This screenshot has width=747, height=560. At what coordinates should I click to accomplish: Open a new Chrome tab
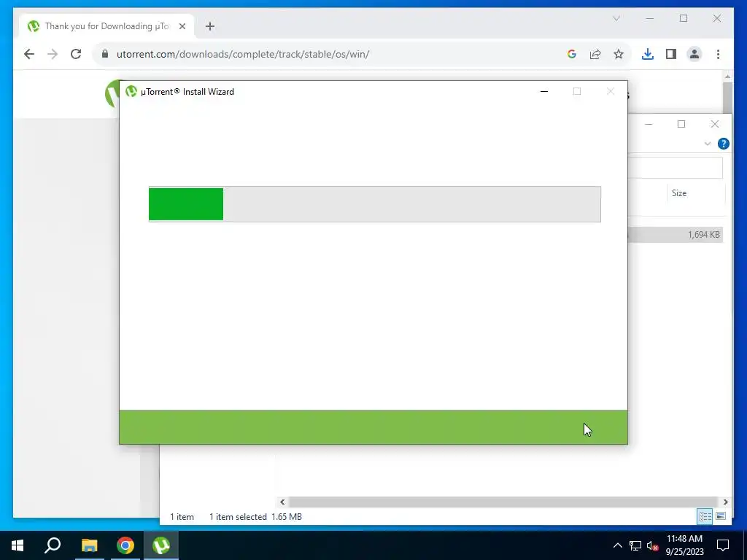point(210,26)
